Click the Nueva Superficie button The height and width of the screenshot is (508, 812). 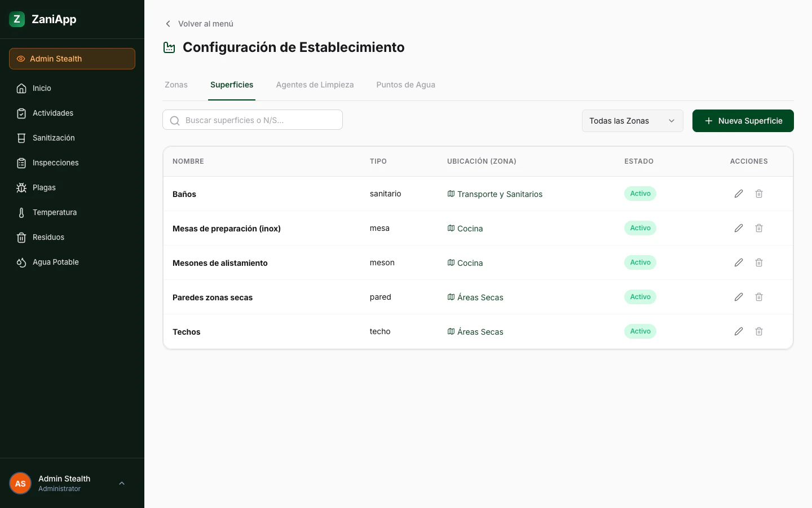743,121
